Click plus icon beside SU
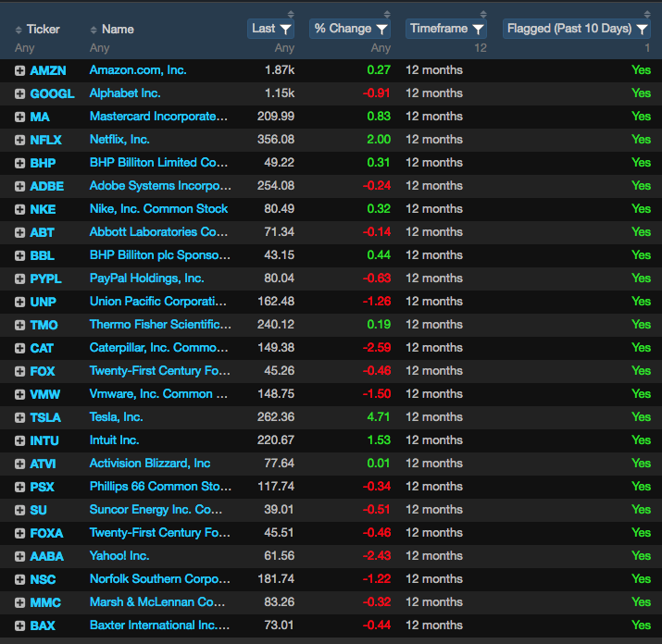662x644 pixels. [x=19, y=510]
